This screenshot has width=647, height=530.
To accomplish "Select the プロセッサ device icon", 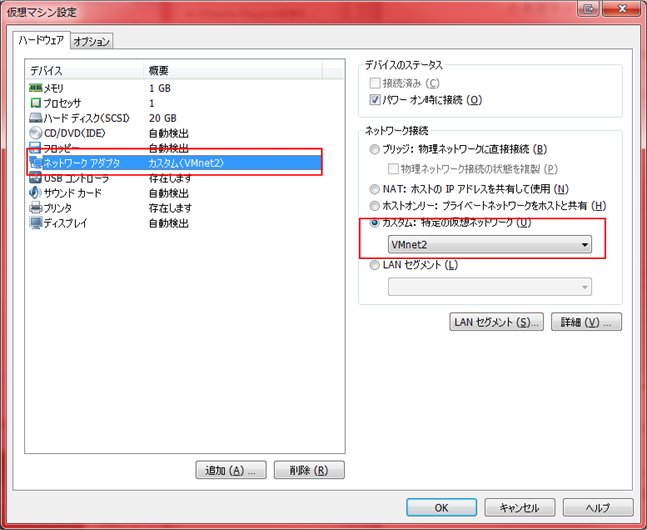I will click(35, 103).
